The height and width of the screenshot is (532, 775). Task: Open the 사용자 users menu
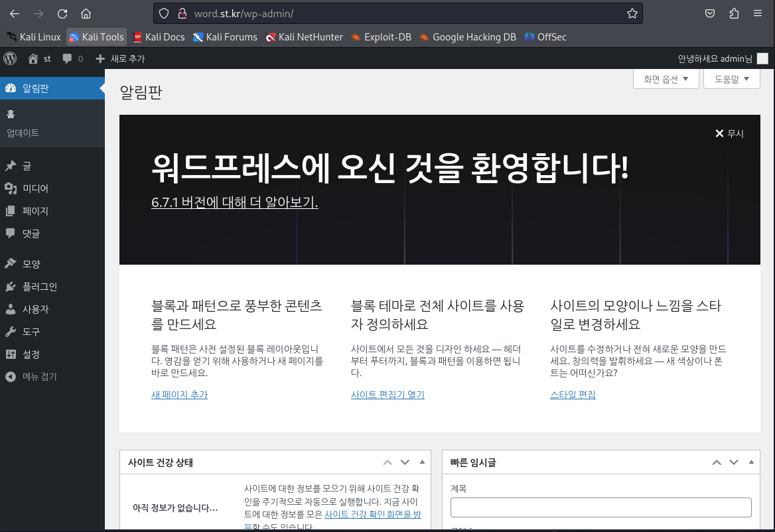pyautogui.click(x=52, y=310)
